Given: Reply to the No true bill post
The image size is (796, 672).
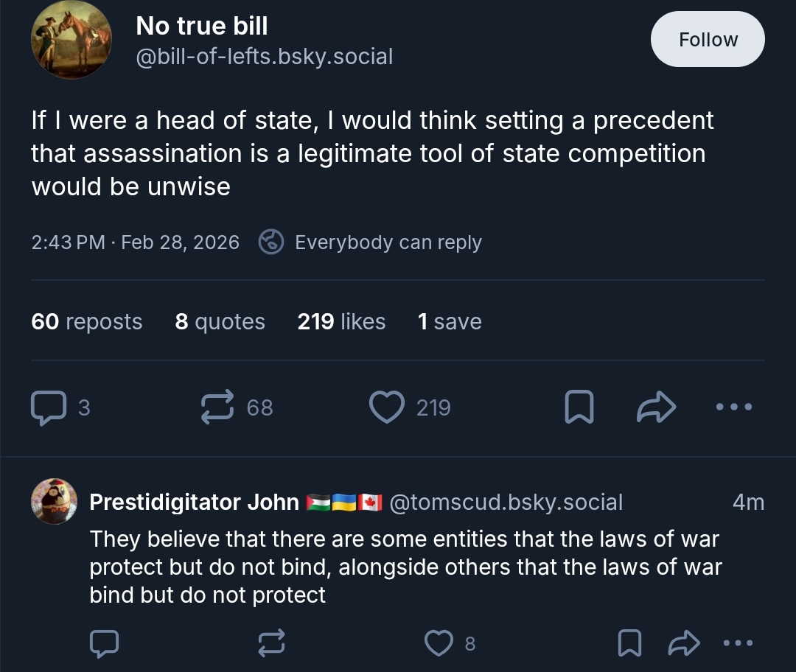Looking at the screenshot, I should pyautogui.click(x=47, y=407).
